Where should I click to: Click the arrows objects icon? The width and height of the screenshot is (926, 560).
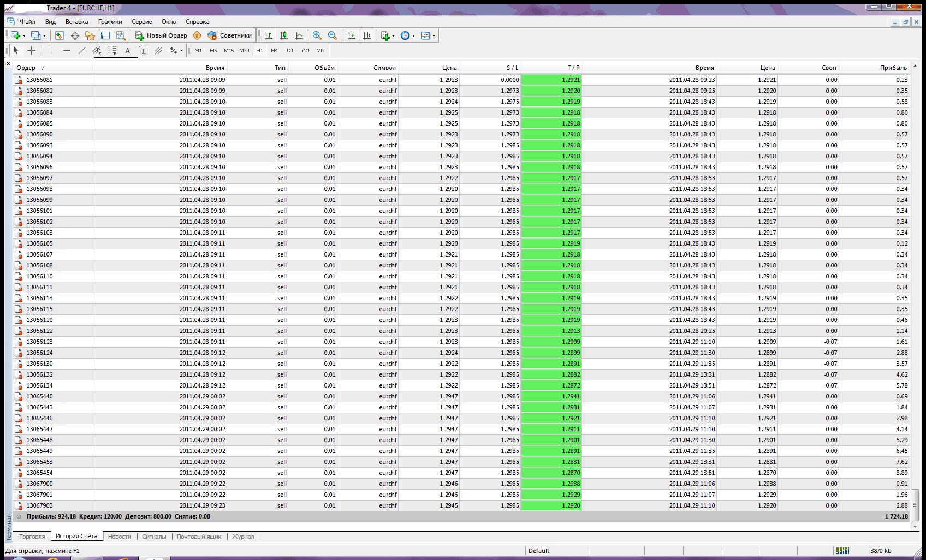pyautogui.click(x=173, y=50)
